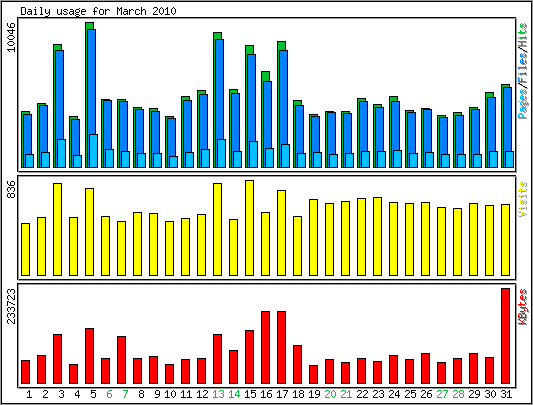Click green weekend day label 13
This screenshot has width=533, height=405.
218,394
